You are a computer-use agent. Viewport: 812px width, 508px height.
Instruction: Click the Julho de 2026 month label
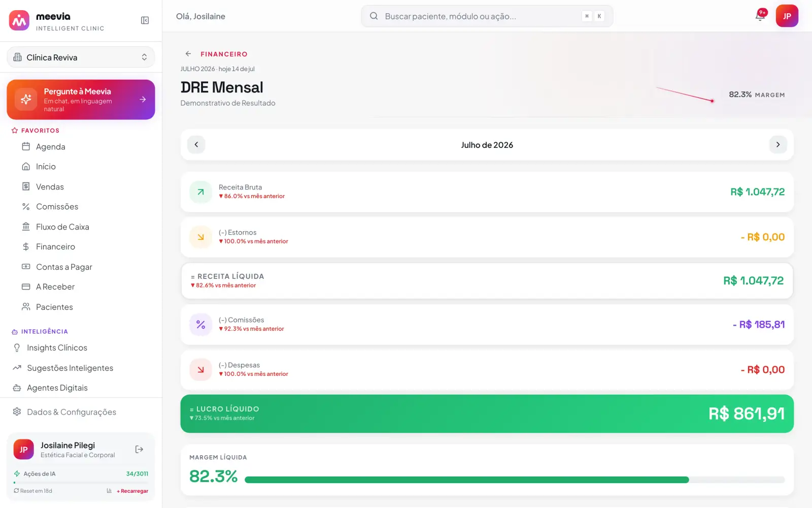point(487,145)
